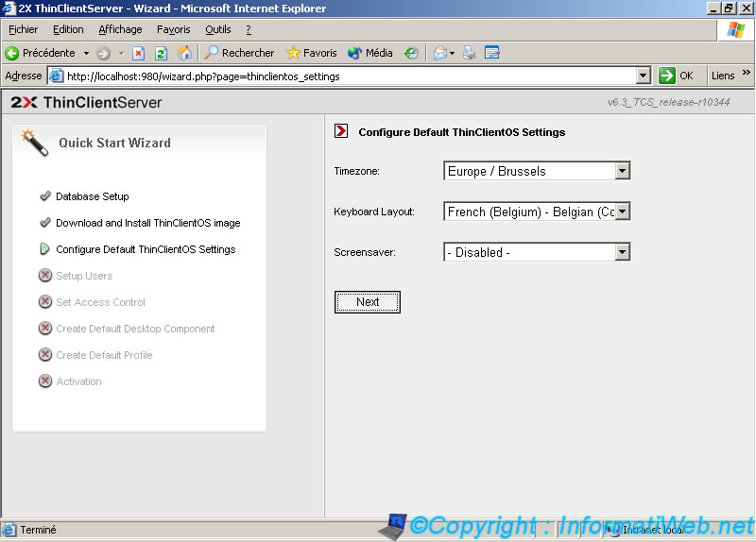Click the Database Setup step

click(x=93, y=196)
